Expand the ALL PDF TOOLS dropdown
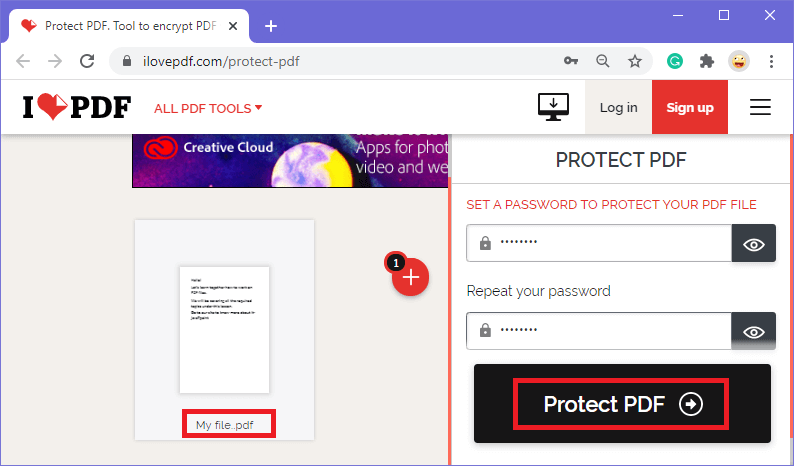794x466 pixels. pos(208,108)
